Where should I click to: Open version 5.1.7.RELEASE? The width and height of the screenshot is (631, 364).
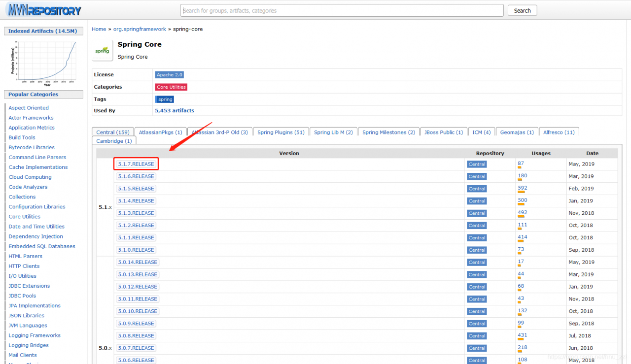[136, 164]
